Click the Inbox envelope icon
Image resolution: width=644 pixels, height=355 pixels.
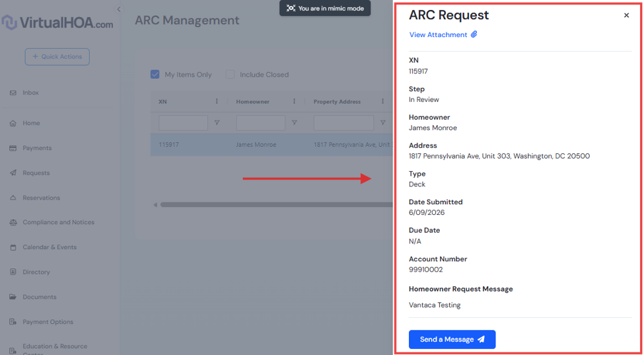pyautogui.click(x=13, y=93)
